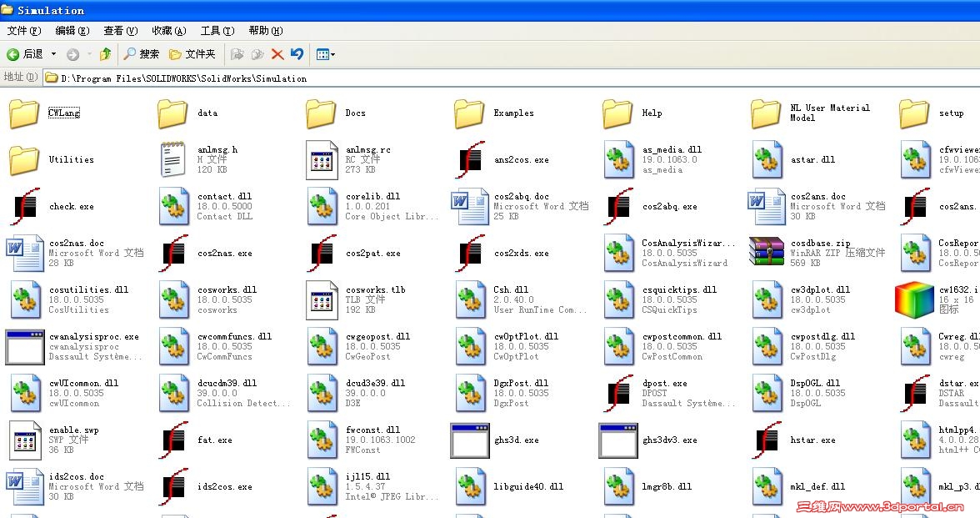Open the 文件(F) menu
This screenshot has height=518, width=980.
coord(23,31)
